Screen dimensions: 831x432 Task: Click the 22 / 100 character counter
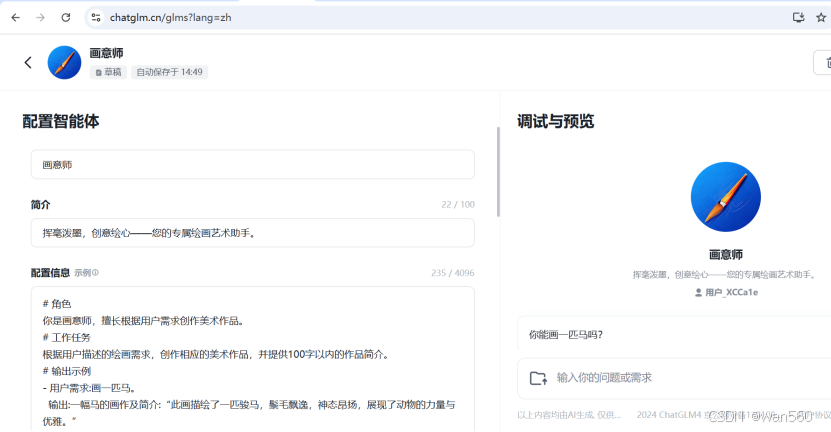click(458, 205)
